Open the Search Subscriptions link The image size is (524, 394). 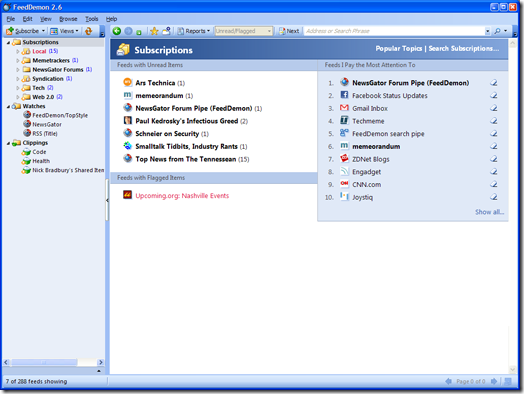click(464, 48)
